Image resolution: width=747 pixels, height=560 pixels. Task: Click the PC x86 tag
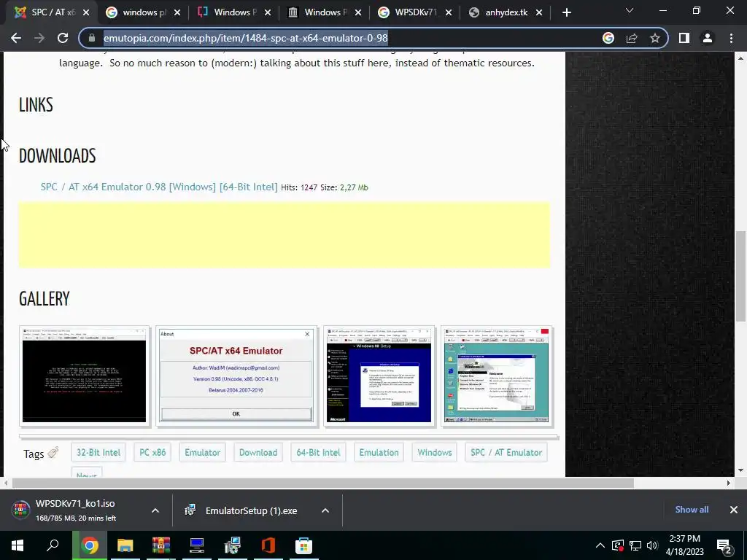tap(152, 452)
